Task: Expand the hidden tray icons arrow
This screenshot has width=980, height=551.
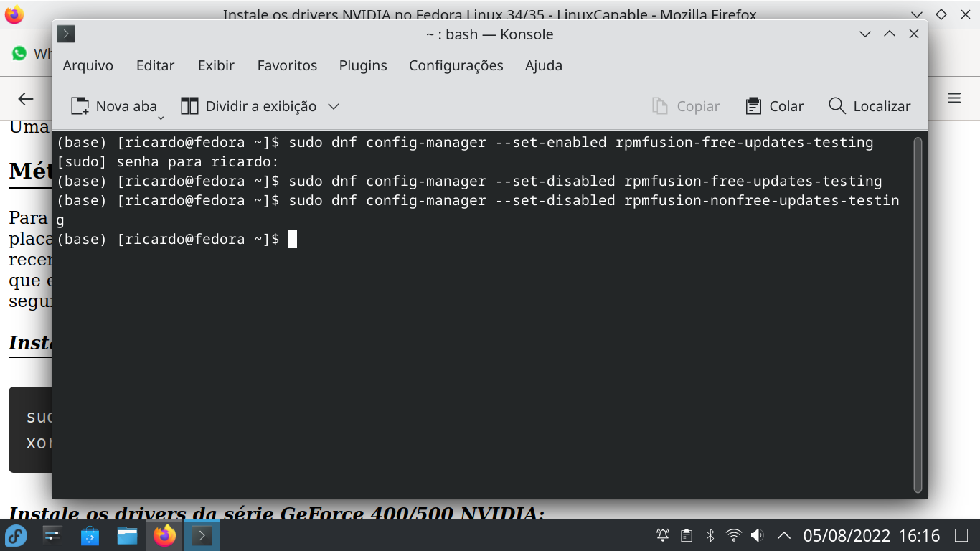Action: [784, 535]
